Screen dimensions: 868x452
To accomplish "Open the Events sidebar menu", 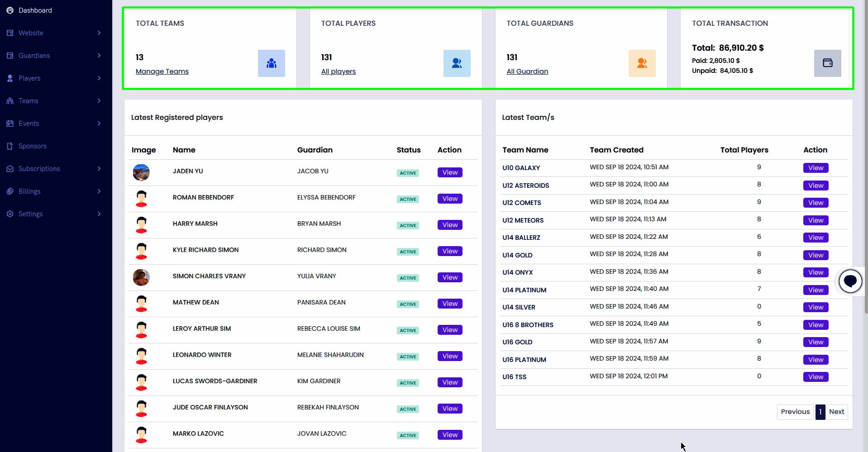I will click(29, 124).
